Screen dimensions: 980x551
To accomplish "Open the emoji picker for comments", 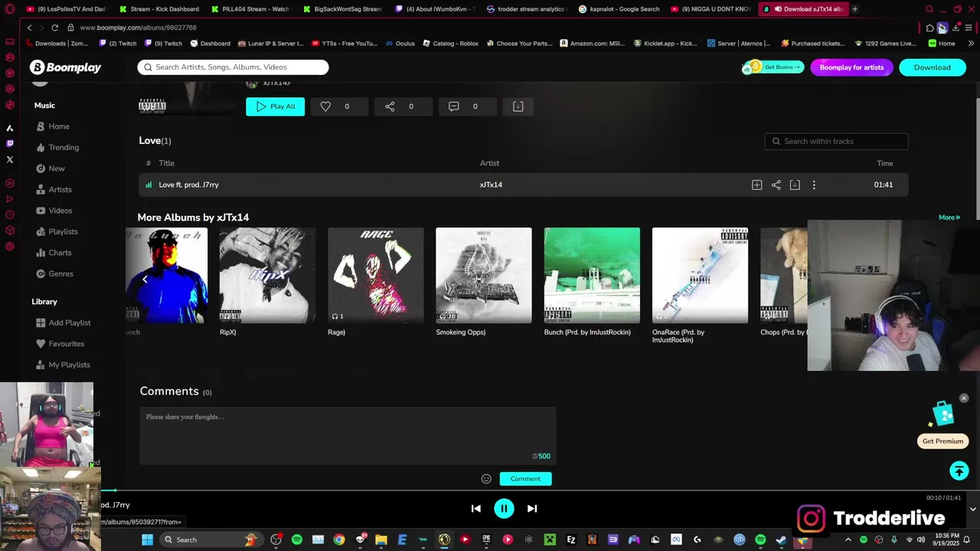I will click(x=486, y=479).
